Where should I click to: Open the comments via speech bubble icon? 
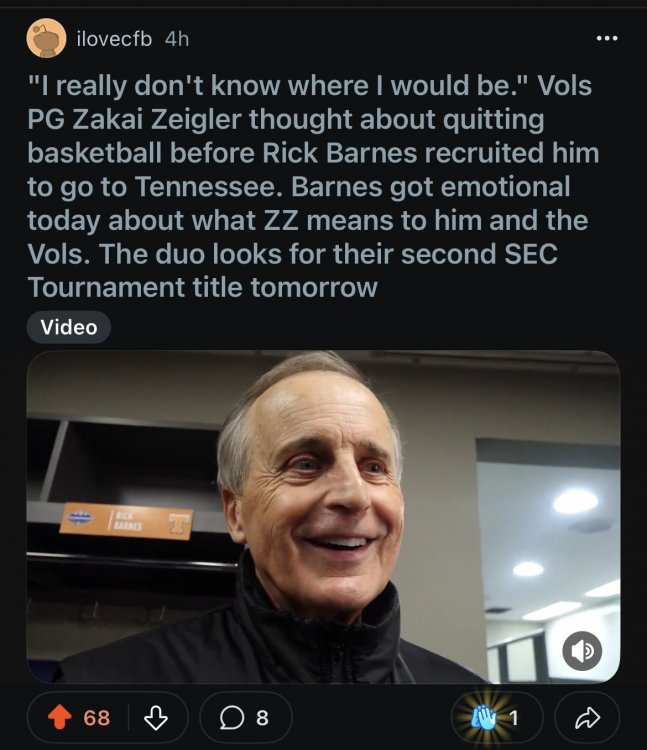click(233, 717)
